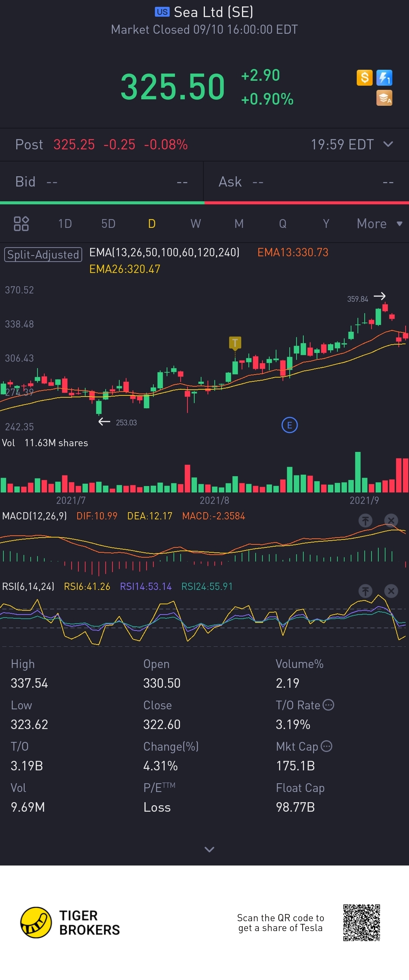Select the Y yearly chart tab
Image resolution: width=409 pixels, height=980 pixels.
(326, 224)
